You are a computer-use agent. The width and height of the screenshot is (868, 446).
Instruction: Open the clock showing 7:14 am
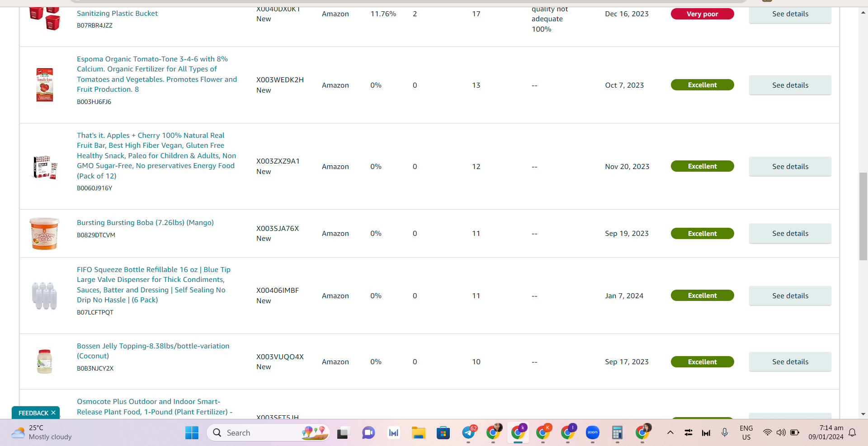pyautogui.click(x=826, y=432)
